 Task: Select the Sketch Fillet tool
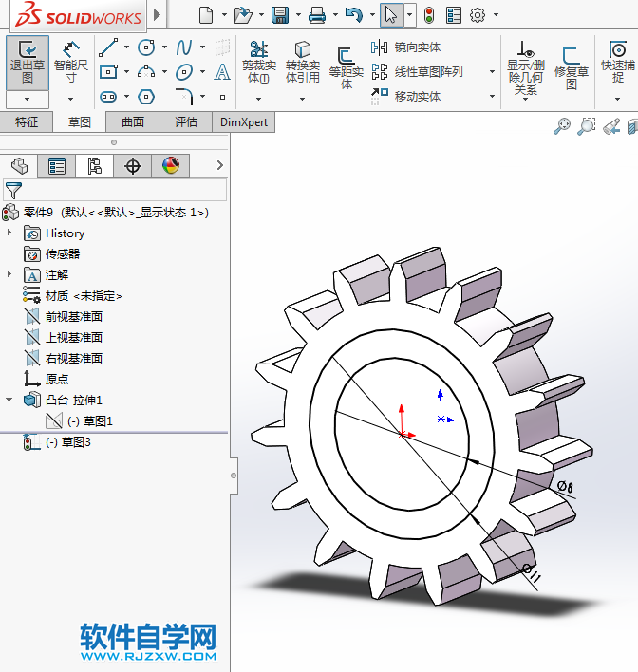pyautogui.click(x=184, y=97)
